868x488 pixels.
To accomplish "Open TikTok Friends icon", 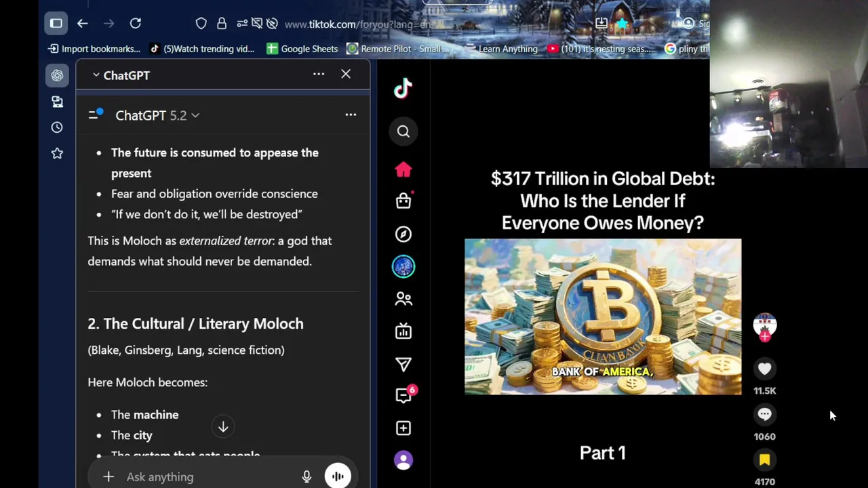I will point(403,299).
